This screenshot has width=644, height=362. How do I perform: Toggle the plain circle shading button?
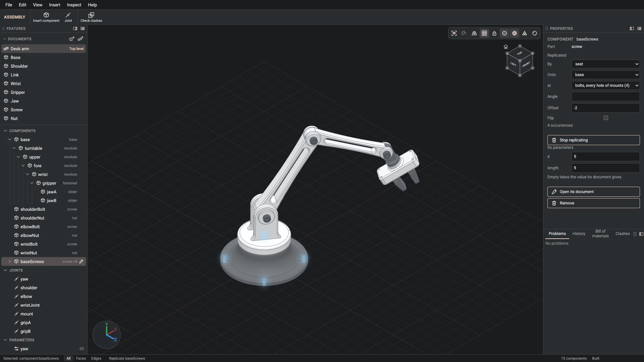(x=504, y=33)
